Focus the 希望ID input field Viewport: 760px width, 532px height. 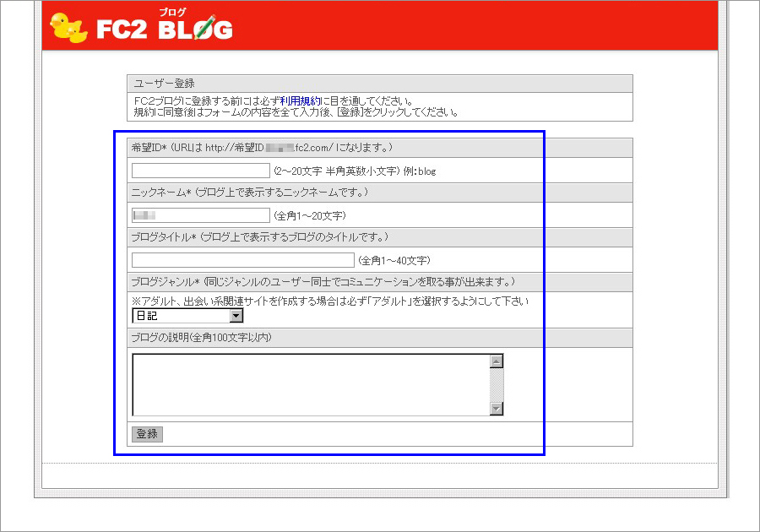[201, 171]
